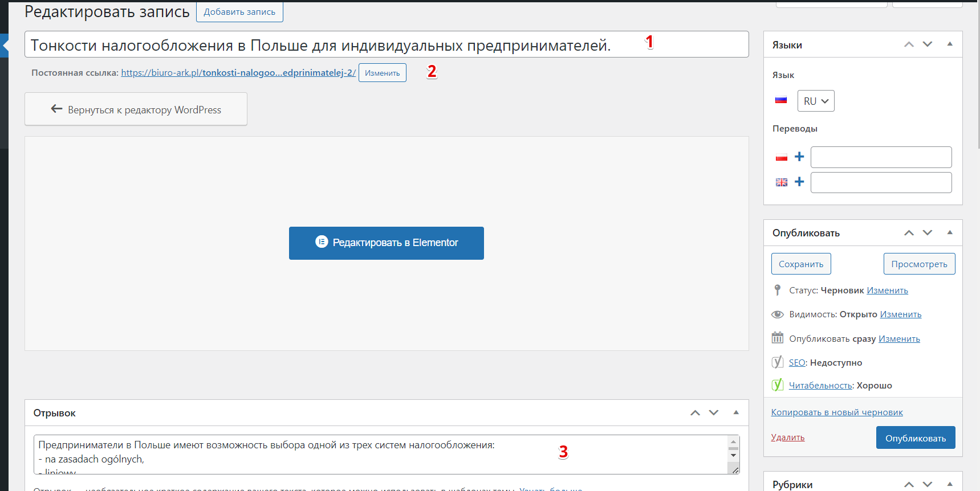Collapse the Опубликовать panel

(x=950, y=232)
